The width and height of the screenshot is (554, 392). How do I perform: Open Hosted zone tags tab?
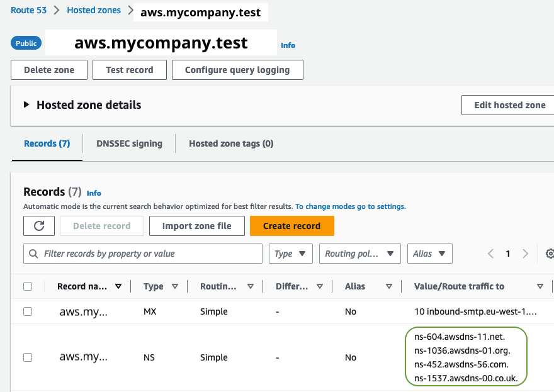231,143
